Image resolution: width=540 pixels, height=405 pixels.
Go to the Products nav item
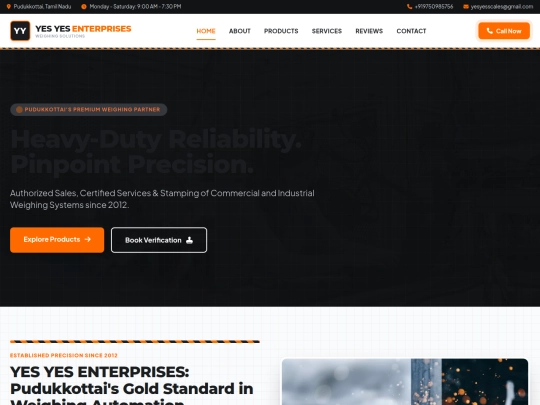(281, 31)
